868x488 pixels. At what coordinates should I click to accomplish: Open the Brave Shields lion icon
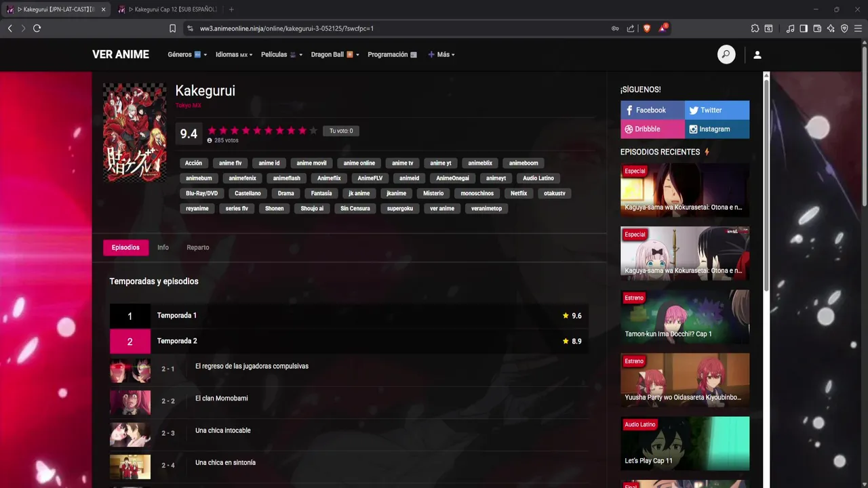click(x=646, y=28)
